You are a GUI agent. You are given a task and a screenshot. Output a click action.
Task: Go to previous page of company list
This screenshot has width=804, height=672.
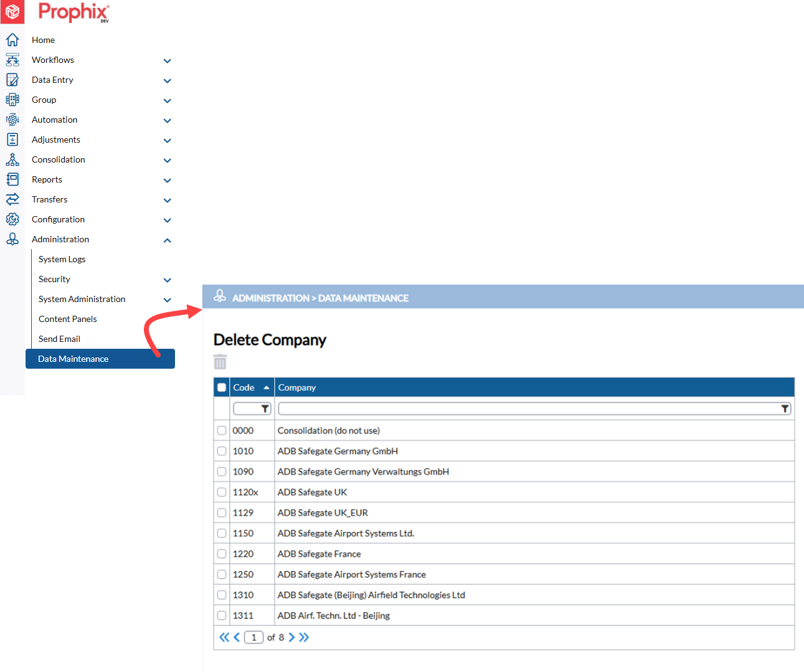click(237, 637)
